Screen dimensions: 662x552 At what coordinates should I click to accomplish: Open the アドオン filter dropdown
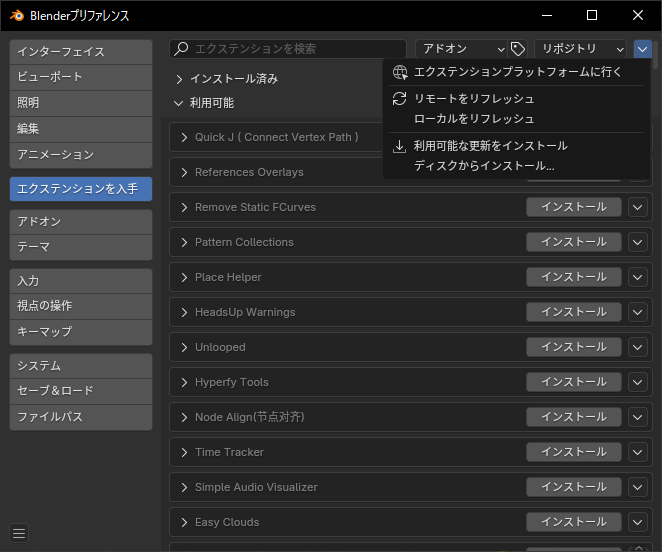pos(461,49)
